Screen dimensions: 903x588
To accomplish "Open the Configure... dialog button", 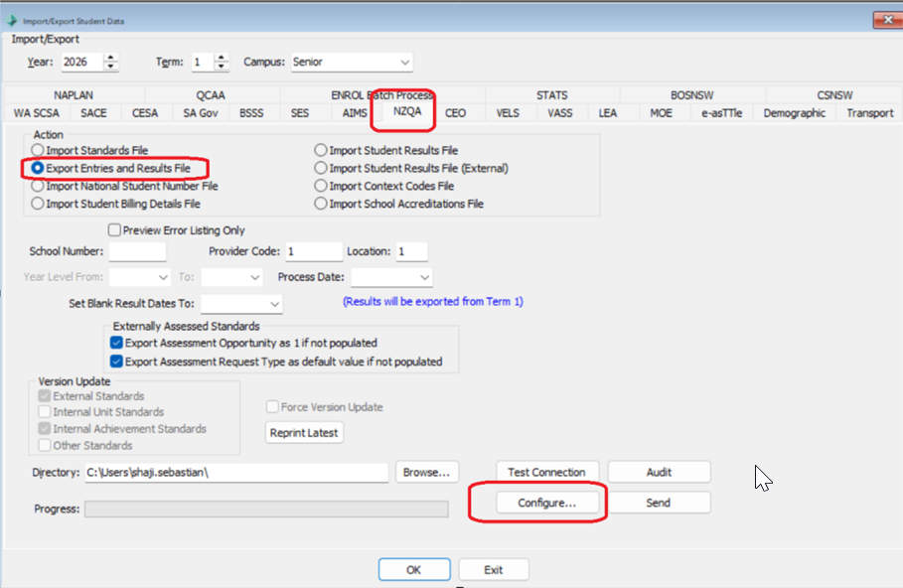I will point(546,503).
